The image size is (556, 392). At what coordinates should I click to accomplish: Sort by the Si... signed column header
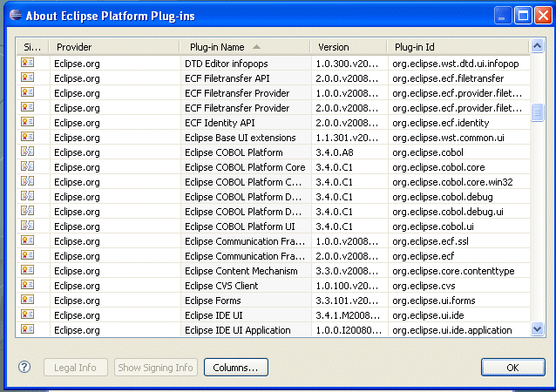pos(32,47)
